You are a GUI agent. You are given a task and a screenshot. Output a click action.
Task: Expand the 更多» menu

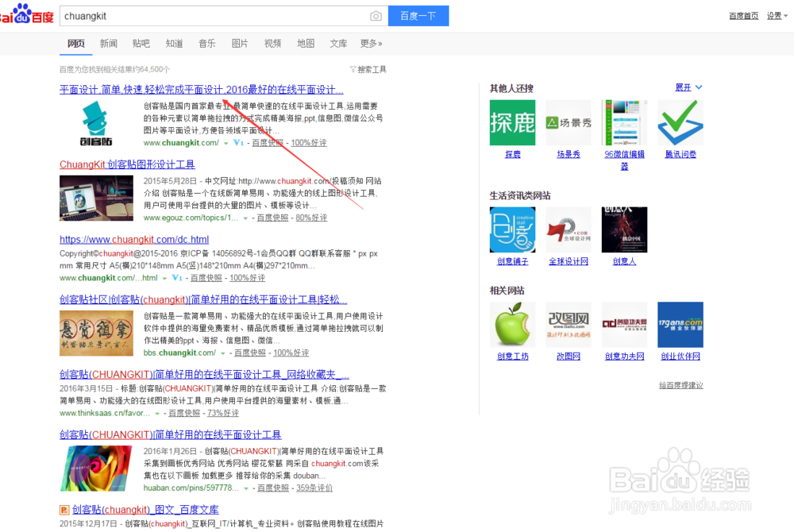pyautogui.click(x=371, y=44)
